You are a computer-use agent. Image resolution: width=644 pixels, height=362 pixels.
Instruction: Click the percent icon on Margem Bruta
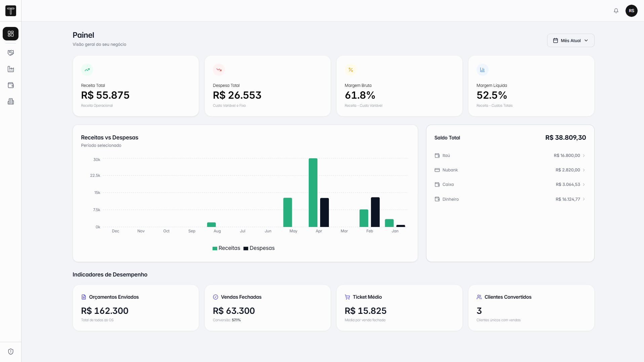point(351,70)
